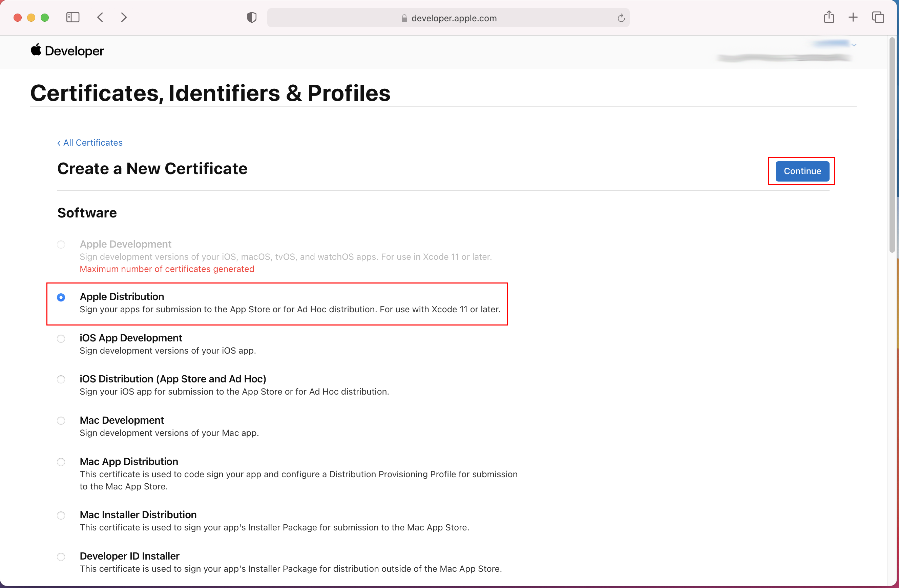Pick the Developer ID Installer option
The height and width of the screenshot is (588, 899).
point(61,556)
